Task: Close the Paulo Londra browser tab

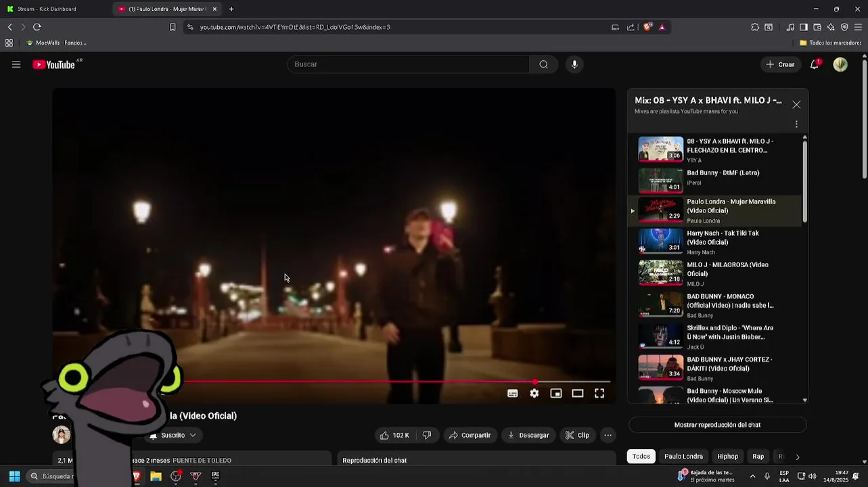Action: pos(215,9)
